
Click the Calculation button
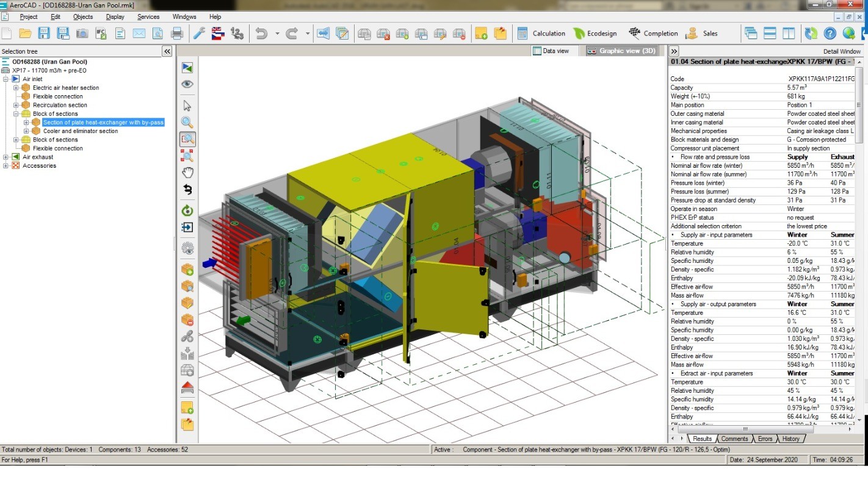pos(541,34)
